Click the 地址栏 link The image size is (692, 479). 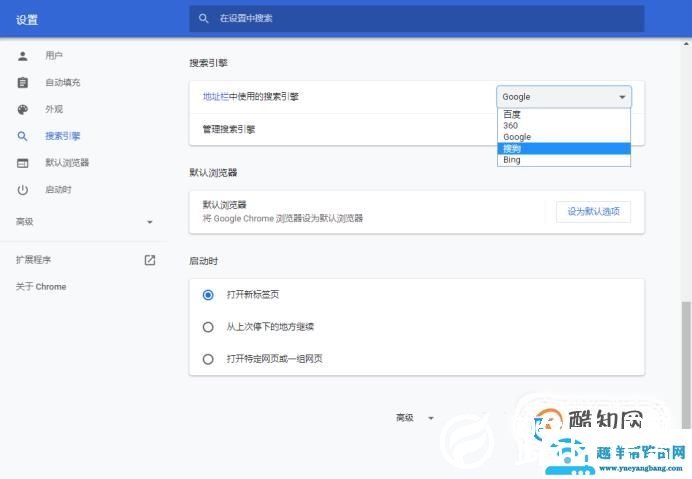coord(215,97)
